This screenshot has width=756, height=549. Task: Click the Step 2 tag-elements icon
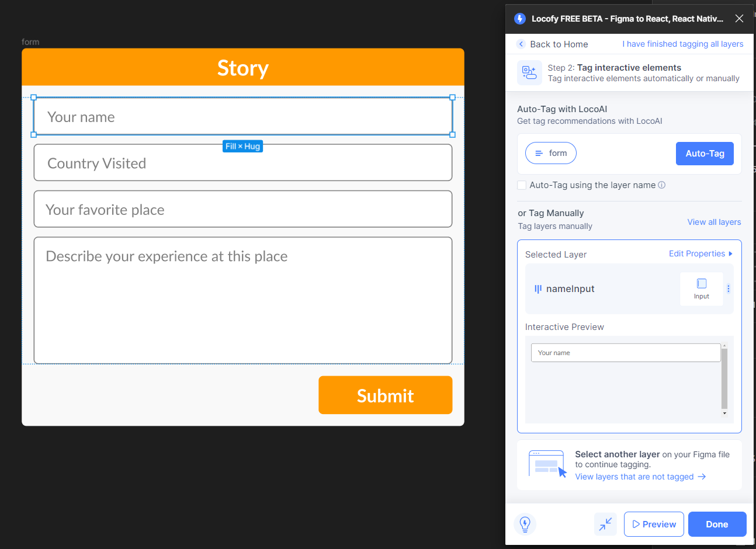click(x=529, y=72)
